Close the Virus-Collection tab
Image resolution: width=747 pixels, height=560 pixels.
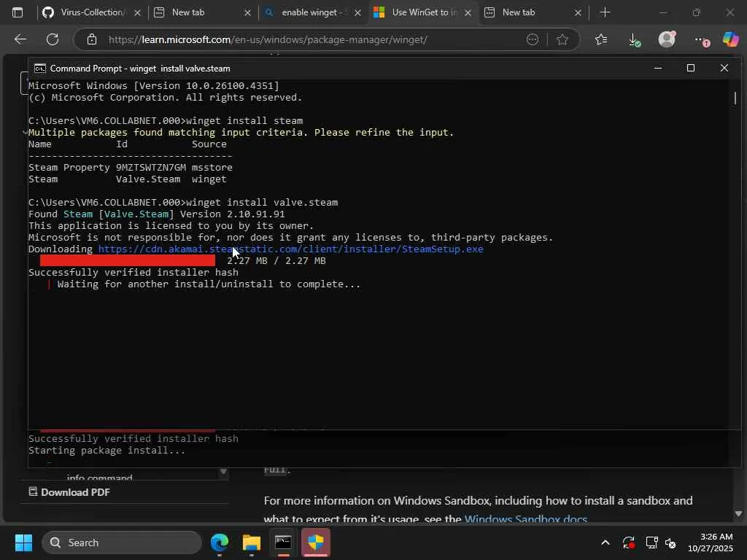click(x=137, y=13)
